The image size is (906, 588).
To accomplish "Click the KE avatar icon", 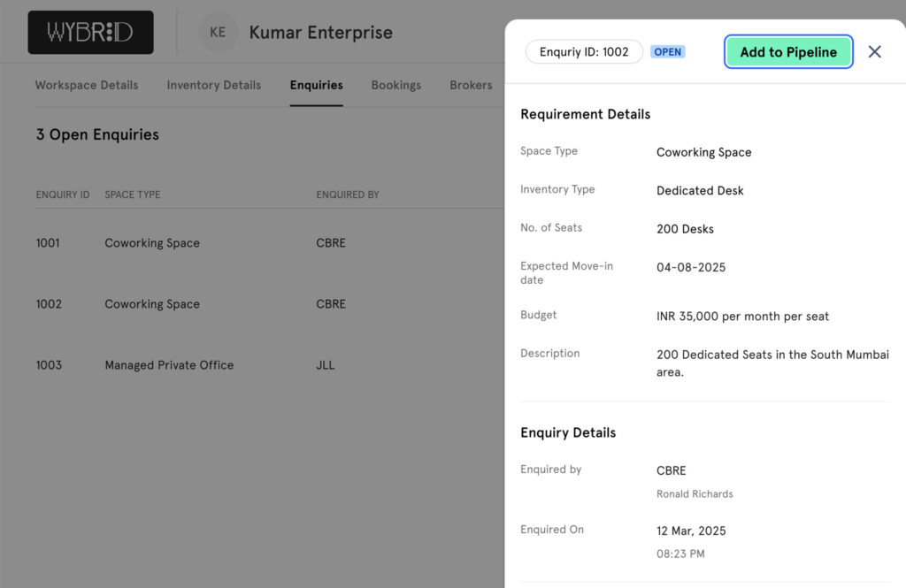I will 218,33.
